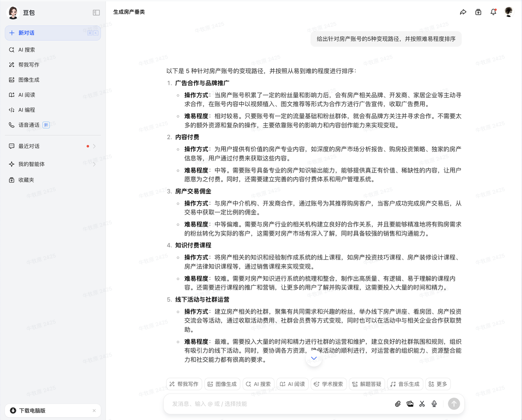This screenshot has height=420, width=522.
Task: Open AI 搜索 in the sidebar
Action: pos(27,50)
